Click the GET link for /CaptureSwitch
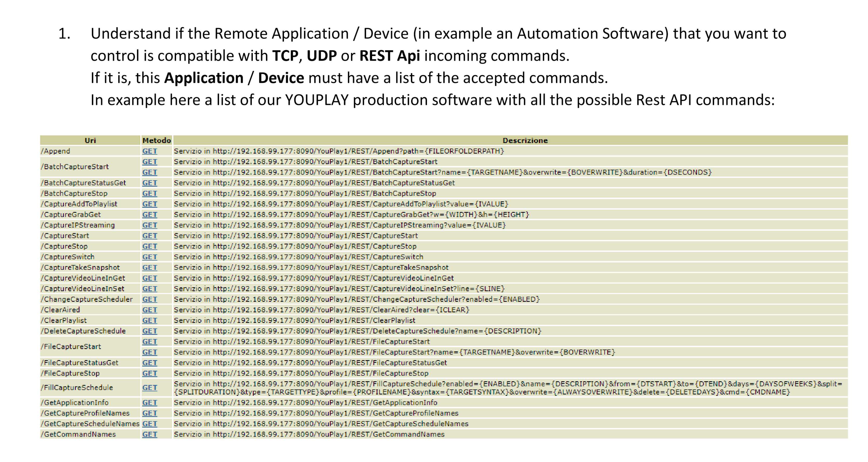868x462 pixels. point(149,257)
